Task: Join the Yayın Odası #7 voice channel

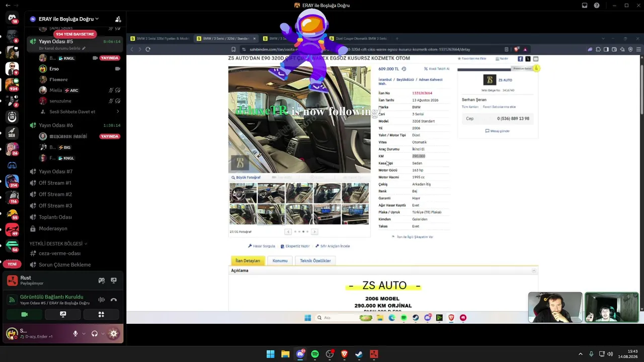Action: coord(56,171)
